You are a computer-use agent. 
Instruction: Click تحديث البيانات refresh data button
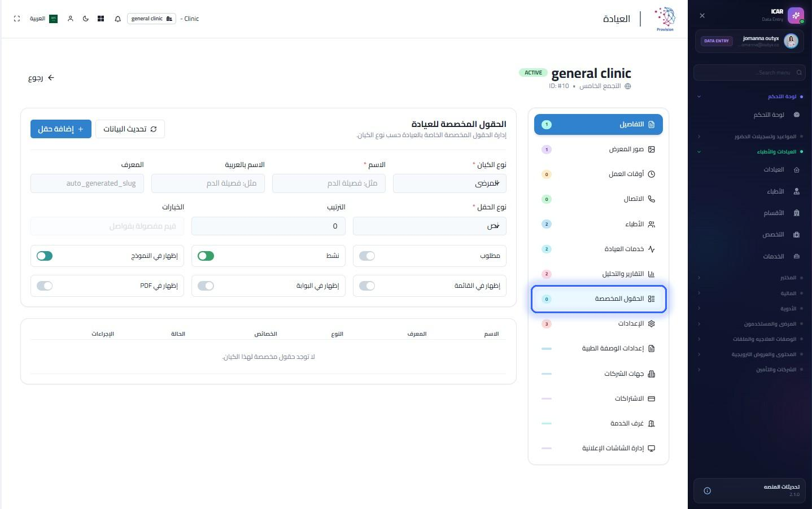click(x=130, y=129)
